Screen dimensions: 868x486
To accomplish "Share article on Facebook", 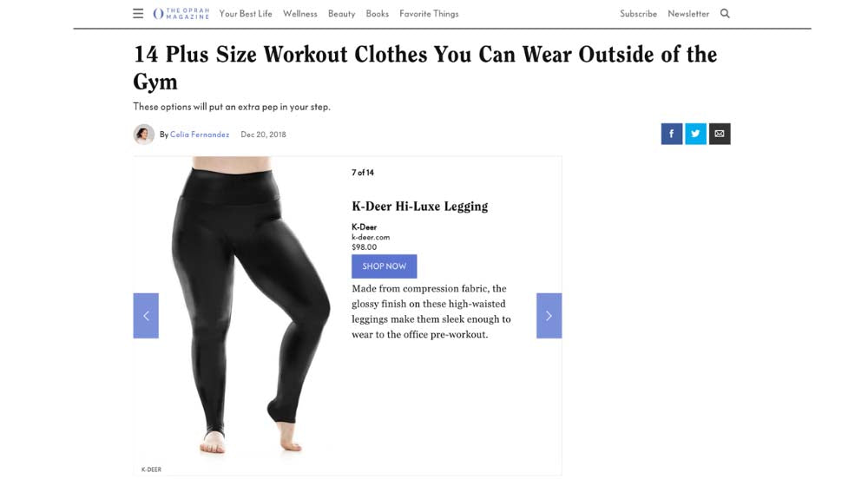I will click(672, 134).
